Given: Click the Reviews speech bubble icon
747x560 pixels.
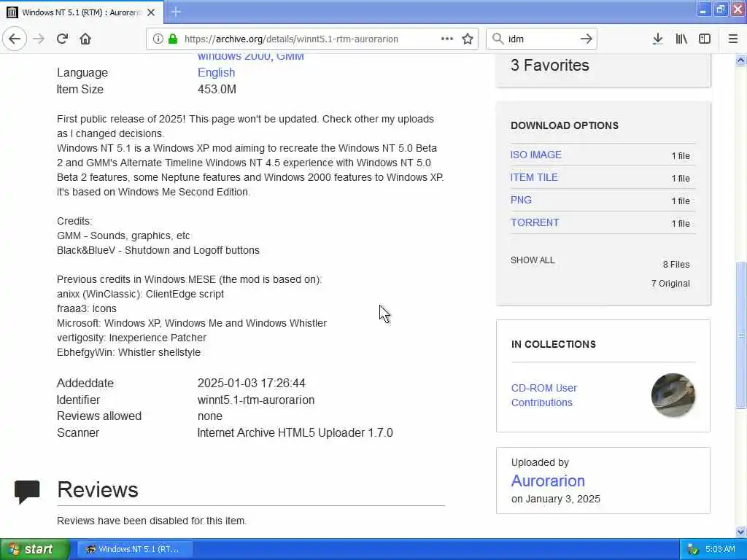Looking at the screenshot, I should click(27, 492).
